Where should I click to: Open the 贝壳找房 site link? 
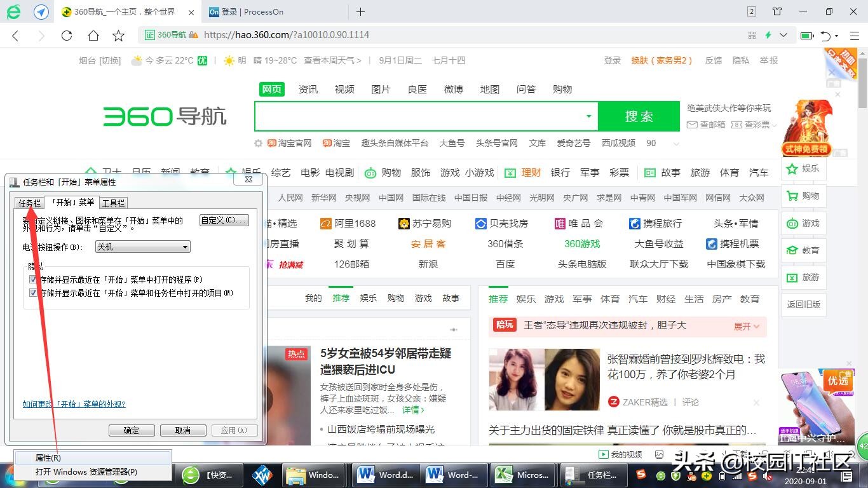tap(501, 224)
